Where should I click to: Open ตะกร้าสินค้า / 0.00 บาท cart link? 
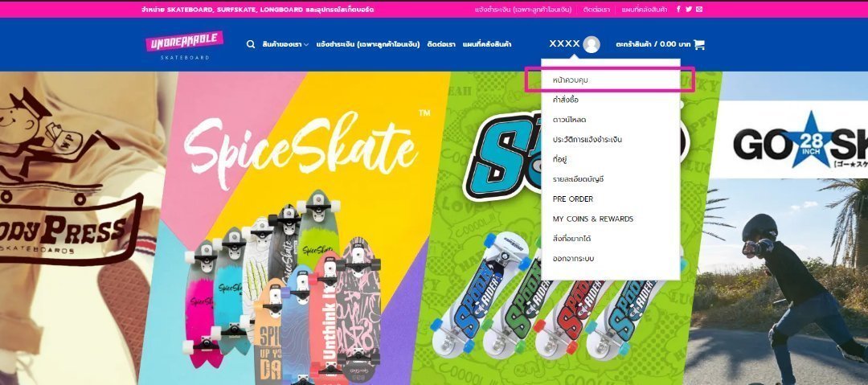[x=653, y=44]
